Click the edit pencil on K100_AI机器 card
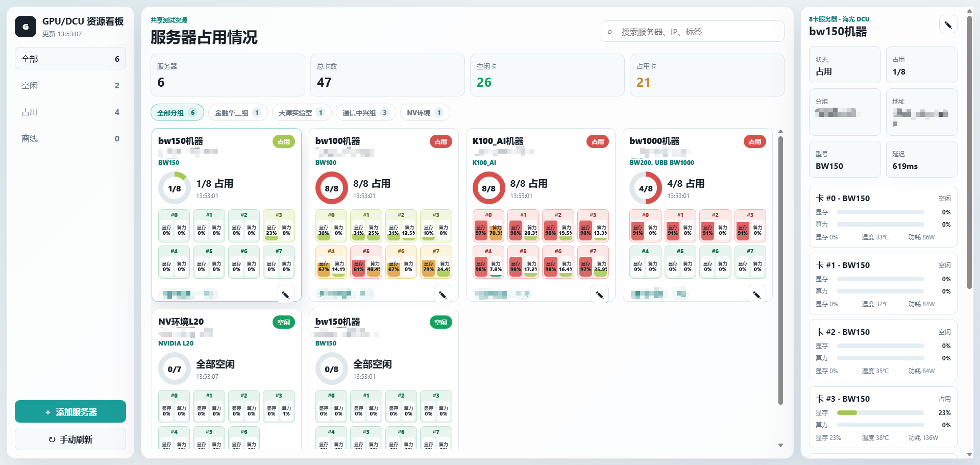The height and width of the screenshot is (465, 980). coord(599,295)
